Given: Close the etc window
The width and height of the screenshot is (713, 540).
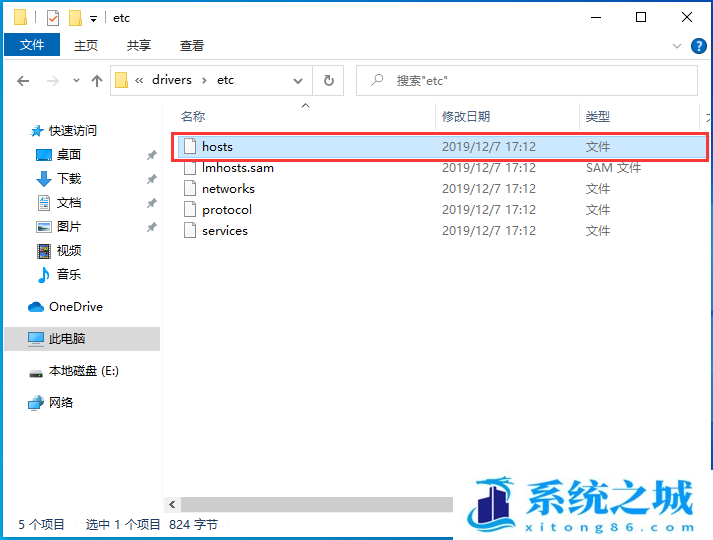Looking at the screenshot, I should pyautogui.click(x=687, y=17).
